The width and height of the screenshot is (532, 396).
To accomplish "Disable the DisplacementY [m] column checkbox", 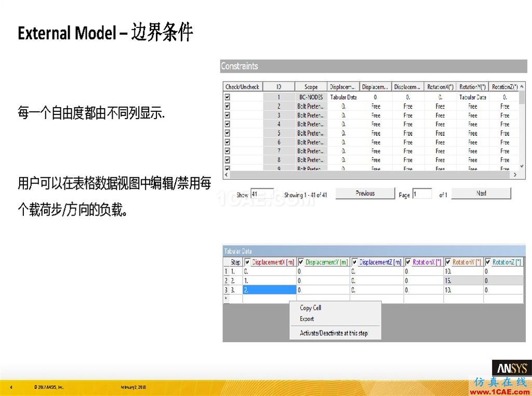I will coord(301,262).
